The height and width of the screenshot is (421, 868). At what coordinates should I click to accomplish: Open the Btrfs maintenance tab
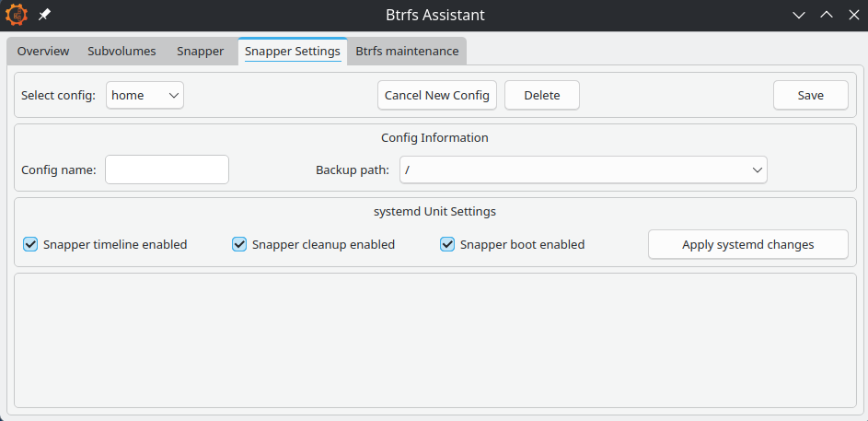407,52
